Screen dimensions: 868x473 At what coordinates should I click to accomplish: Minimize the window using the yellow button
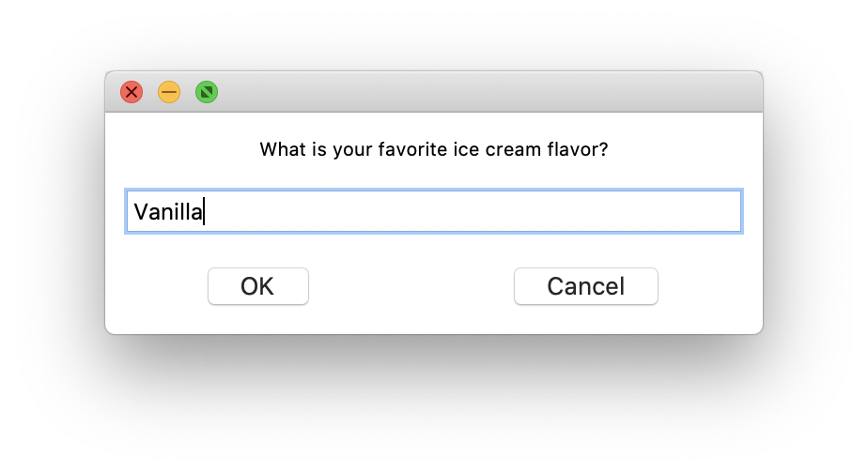pyautogui.click(x=169, y=92)
